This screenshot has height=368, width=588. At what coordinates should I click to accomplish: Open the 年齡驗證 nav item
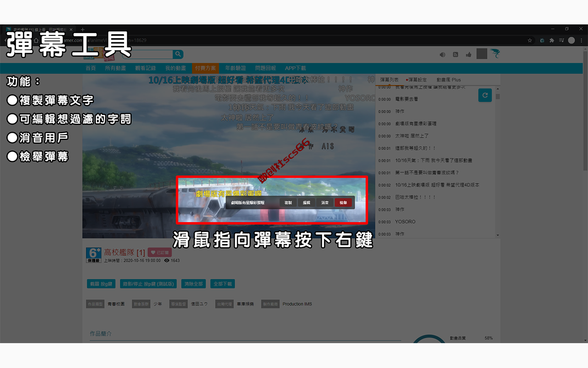(x=235, y=68)
